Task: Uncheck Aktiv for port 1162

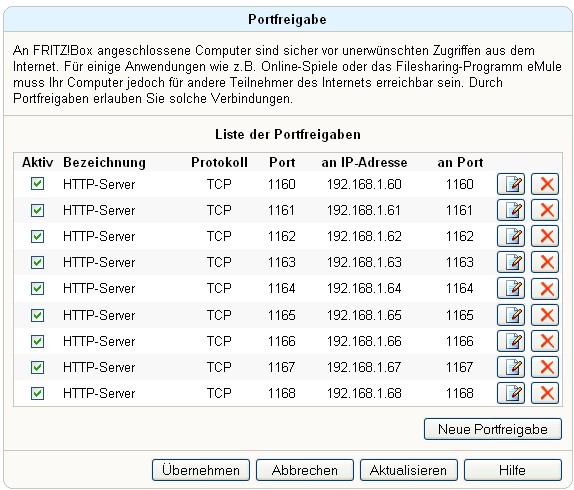Action: (x=37, y=236)
